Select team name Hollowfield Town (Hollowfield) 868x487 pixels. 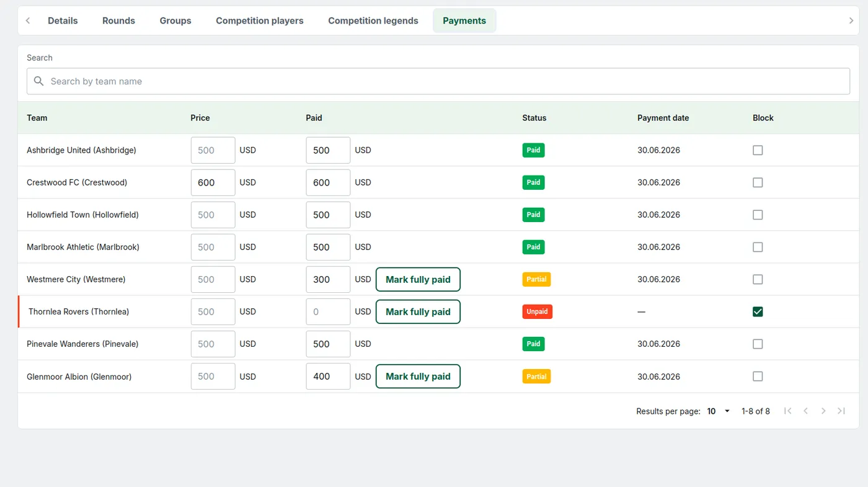82,215
